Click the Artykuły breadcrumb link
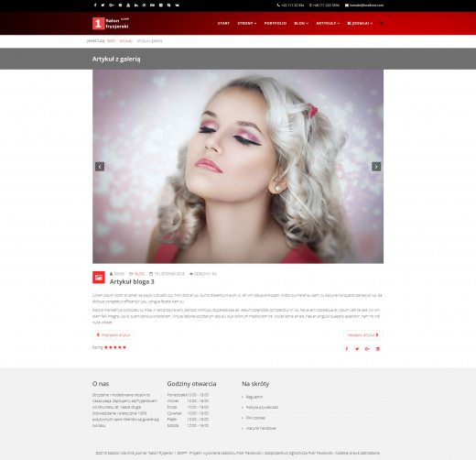The width and height of the screenshot is (476, 460). tap(125, 40)
